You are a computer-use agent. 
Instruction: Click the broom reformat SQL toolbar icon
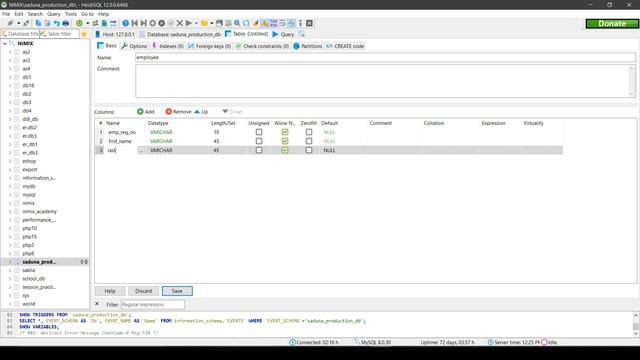point(256,23)
